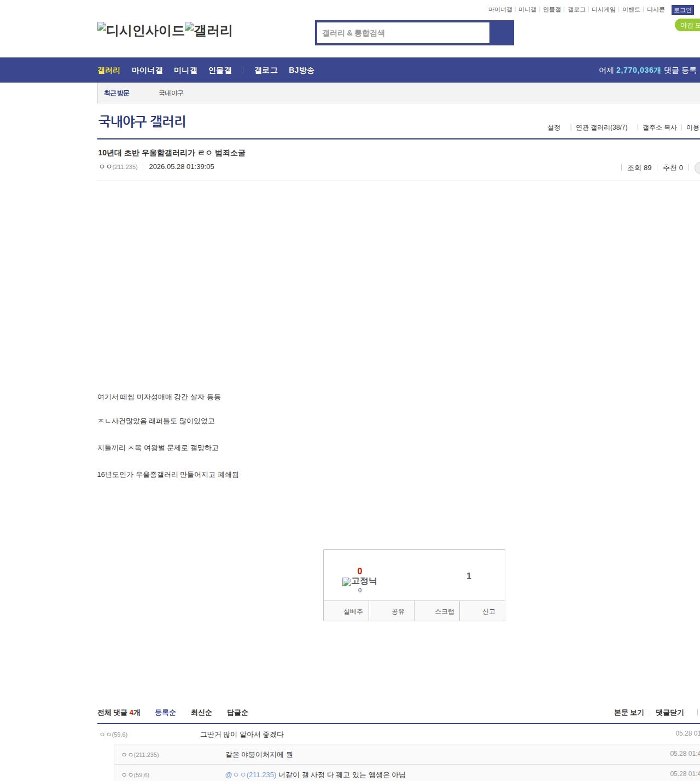Click the 최근 방문 label
700x781 pixels.
[x=116, y=93]
